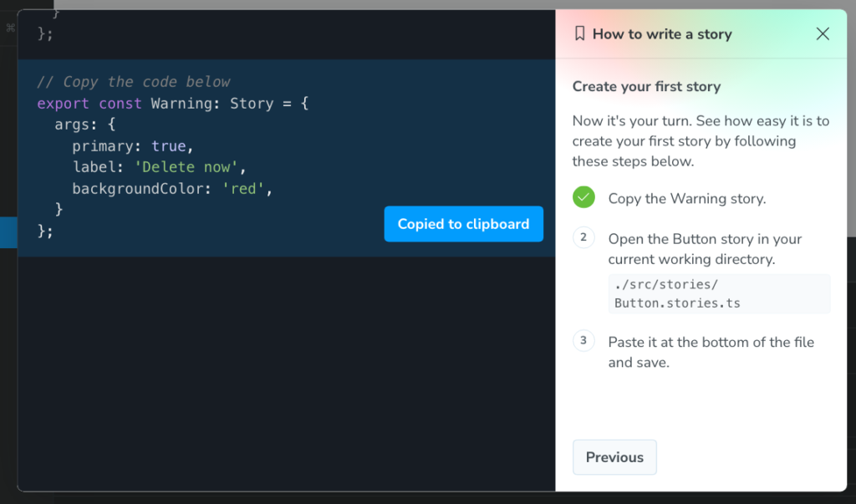Click the Create your first story heading
The height and width of the screenshot is (504, 856).
coord(646,87)
